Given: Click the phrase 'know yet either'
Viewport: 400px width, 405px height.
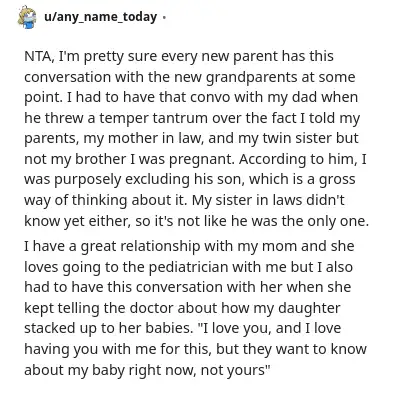Looking at the screenshot, I should coord(78,221).
